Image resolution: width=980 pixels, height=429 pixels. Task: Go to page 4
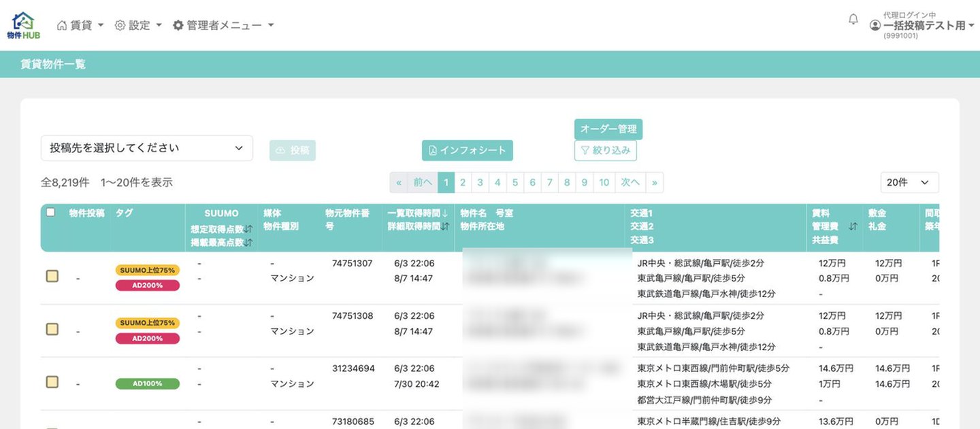click(x=497, y=182)
